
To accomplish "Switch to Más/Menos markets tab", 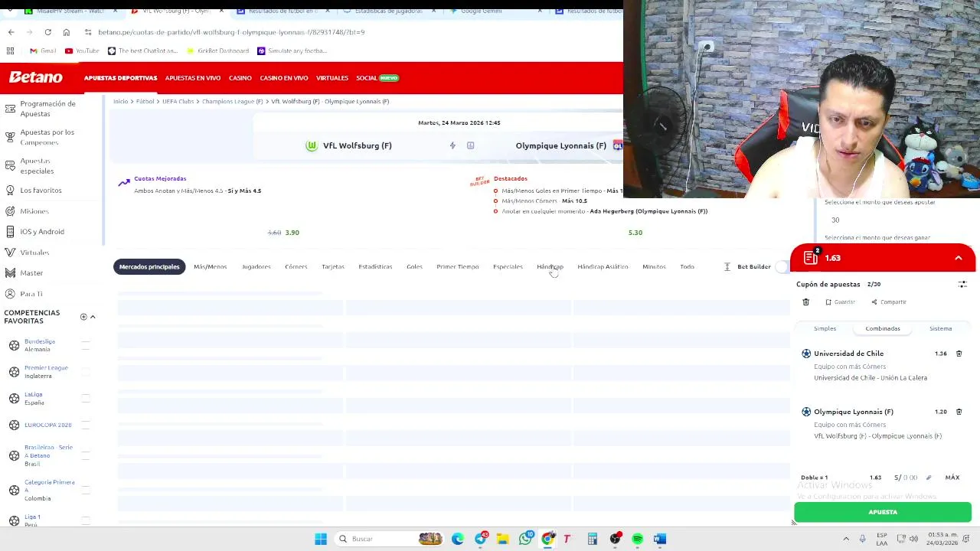I will pyautogui.click(x=210, y=266).
